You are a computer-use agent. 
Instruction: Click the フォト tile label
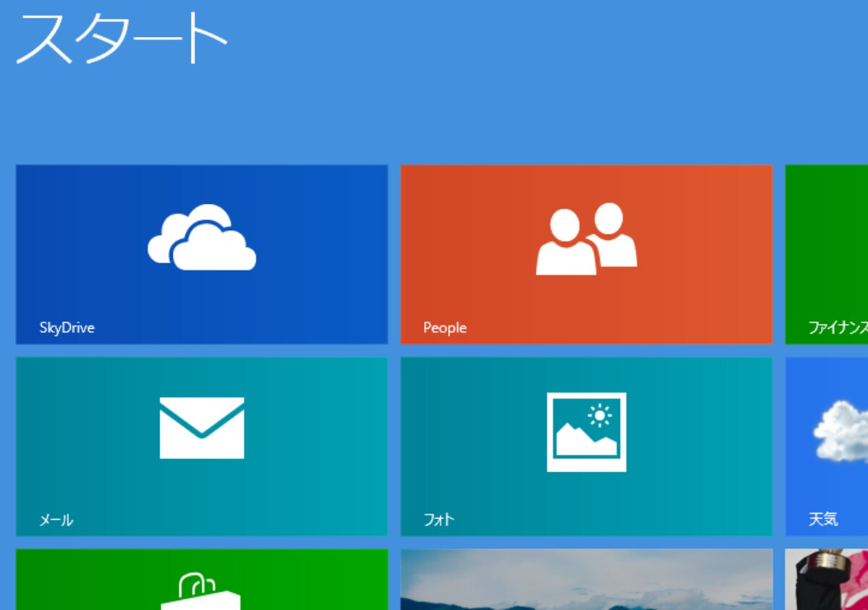[439, 520]
